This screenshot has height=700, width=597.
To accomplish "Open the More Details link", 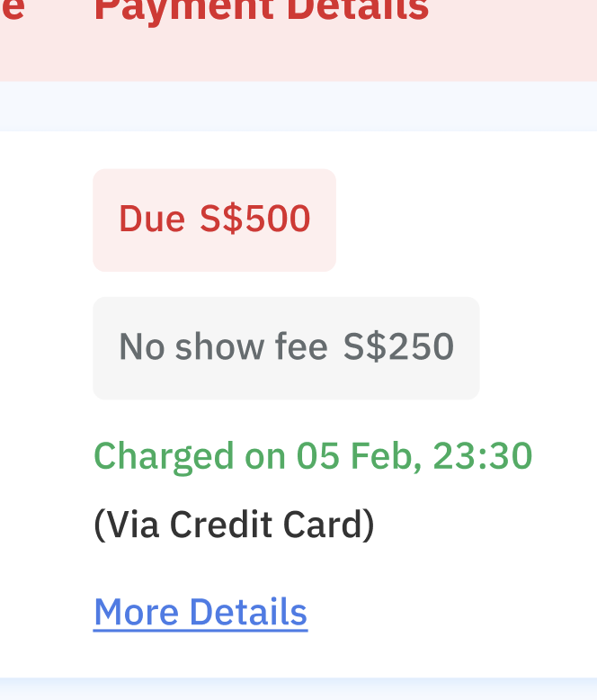I will click(200, 613).
